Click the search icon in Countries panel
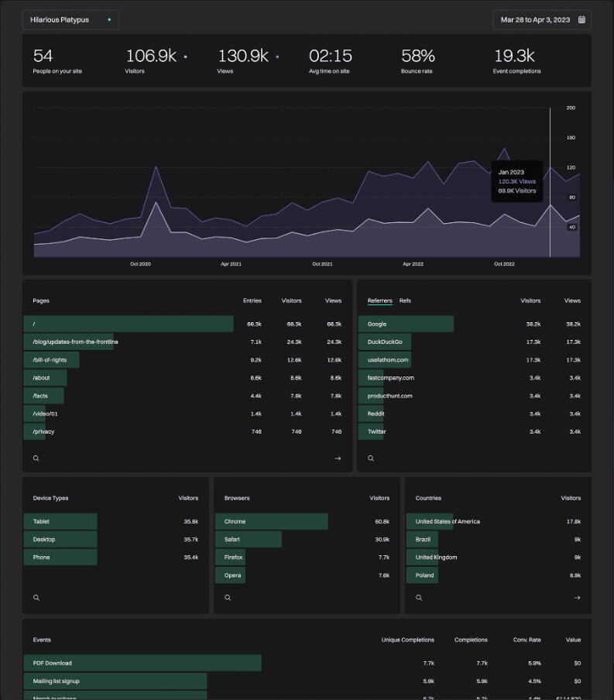Screen dimensions: 614x700 [419, 598]
